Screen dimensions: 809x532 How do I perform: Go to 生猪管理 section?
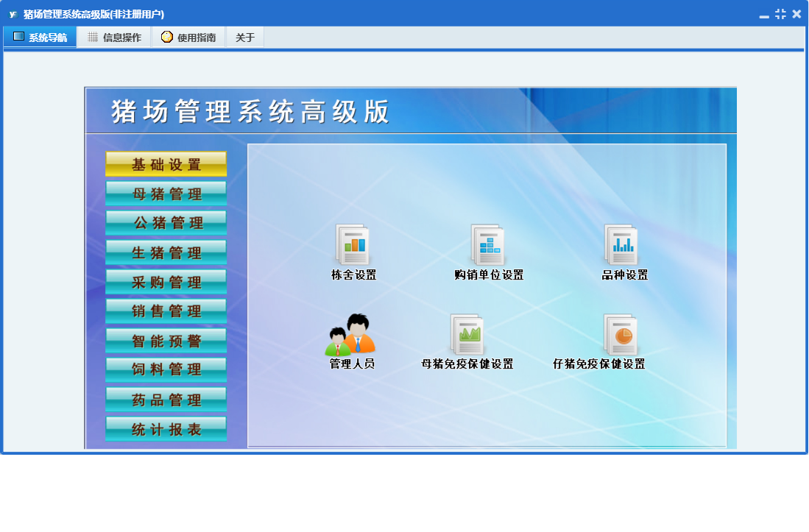(x=166, y=252)
